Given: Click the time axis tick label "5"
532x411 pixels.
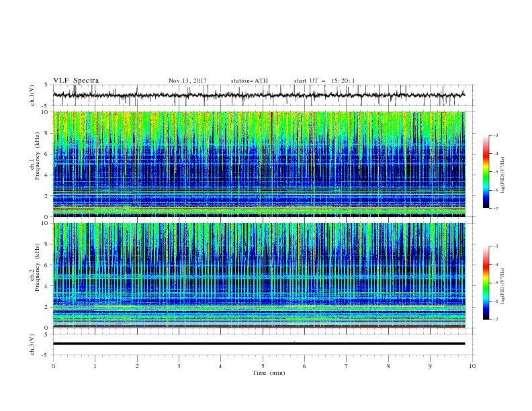Looking at the screenshot, I should [x=263, y=366].
